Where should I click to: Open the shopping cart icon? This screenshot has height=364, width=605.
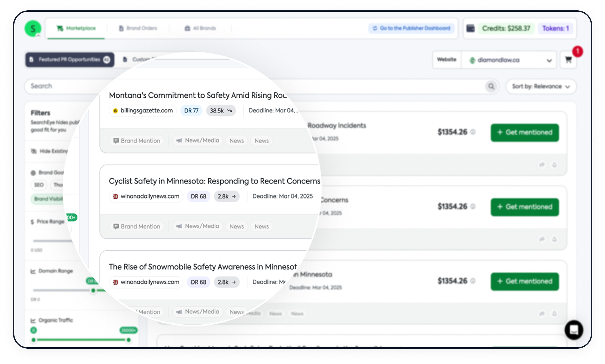[568, 60]
